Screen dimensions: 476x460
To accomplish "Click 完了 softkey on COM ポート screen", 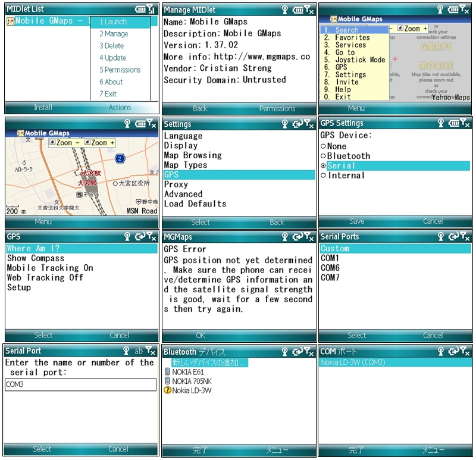I will [x=356, y=450].
